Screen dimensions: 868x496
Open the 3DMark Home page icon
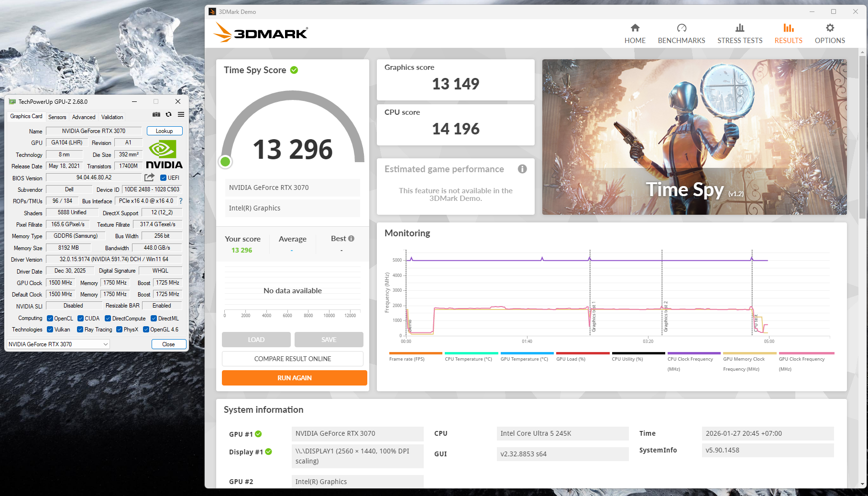point(635,28)
